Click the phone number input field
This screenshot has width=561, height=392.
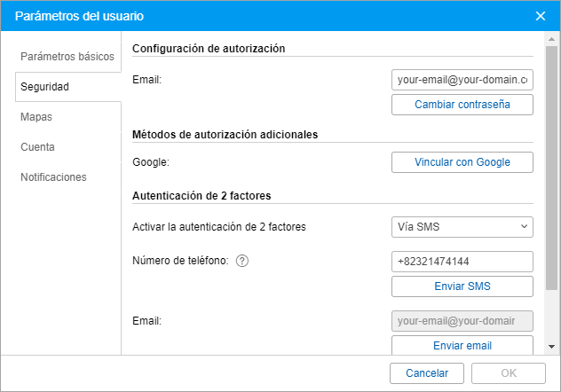pyautogui.click(x=462, y=262)
